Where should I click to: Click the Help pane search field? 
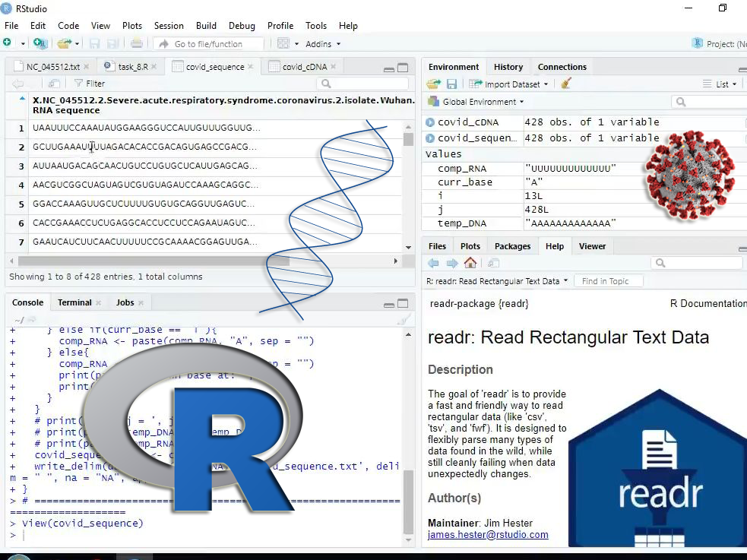697,263
